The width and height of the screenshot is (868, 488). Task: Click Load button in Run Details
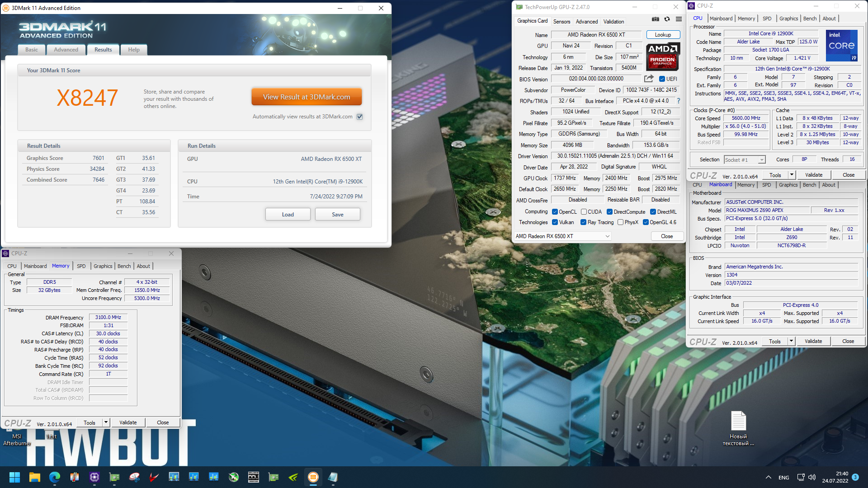tap(288, 215)
